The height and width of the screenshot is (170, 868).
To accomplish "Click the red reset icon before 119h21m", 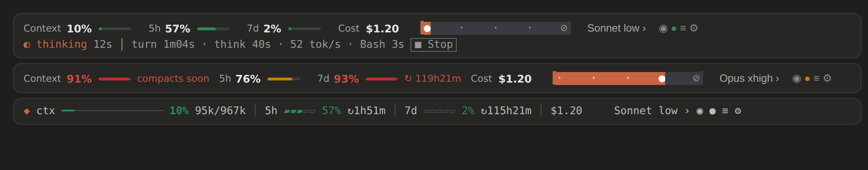I will click(x=408, y=79).
